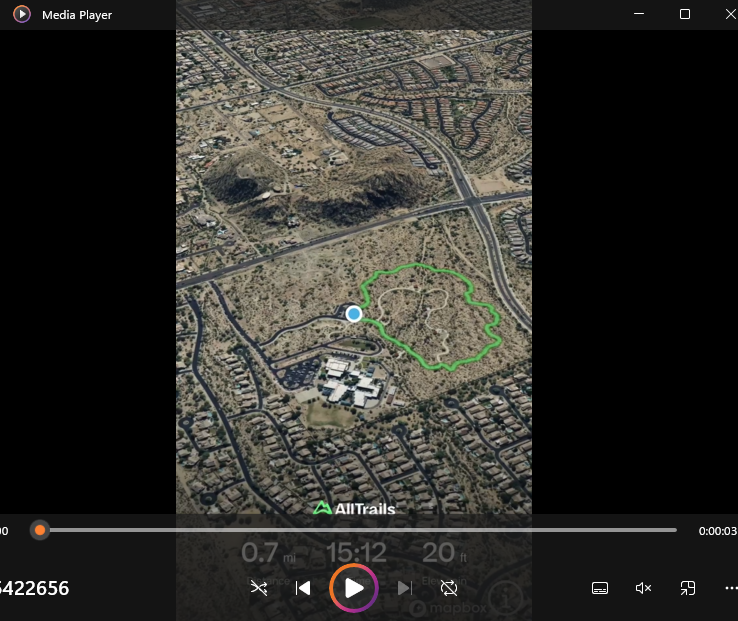Switch to mini player view
The height and width of the screenshot is (621, 738).
coord(688,588)
